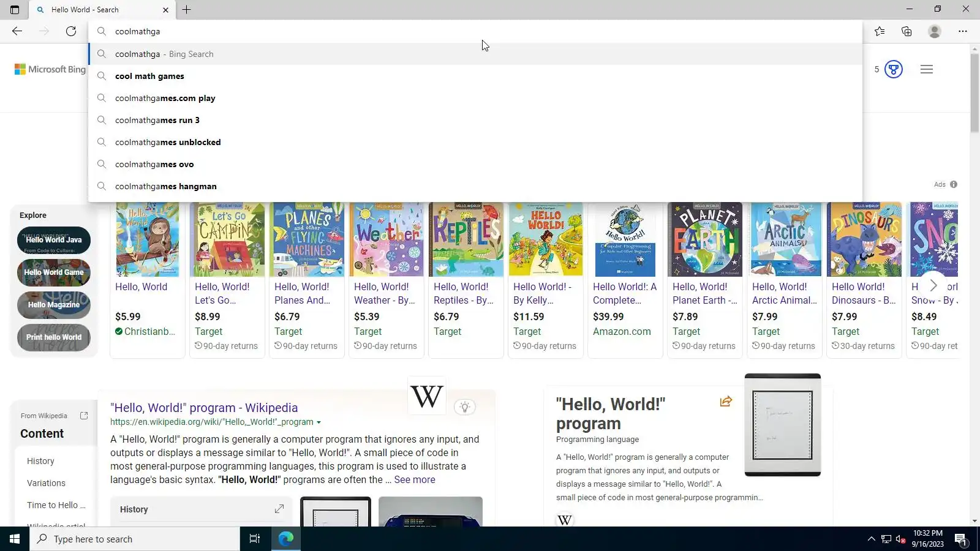Open a new browser tab

187,10
